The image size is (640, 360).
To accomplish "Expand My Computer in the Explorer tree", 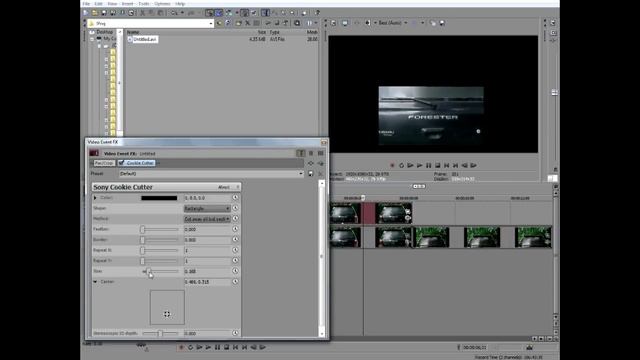I will pos(92,39).
